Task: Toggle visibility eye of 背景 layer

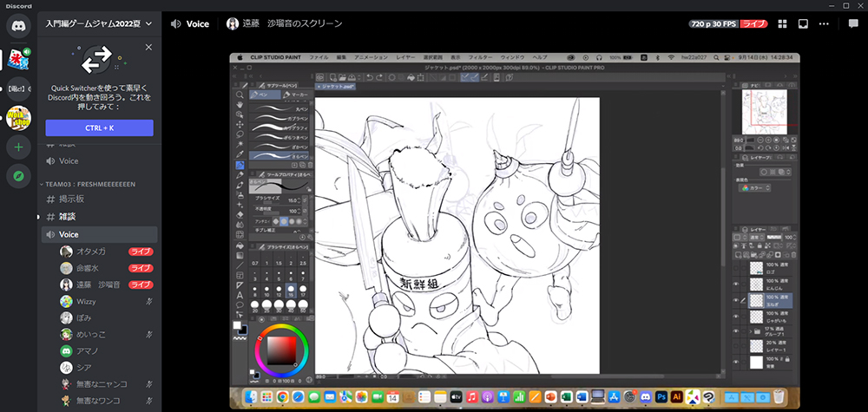Action: pos(736,363)
